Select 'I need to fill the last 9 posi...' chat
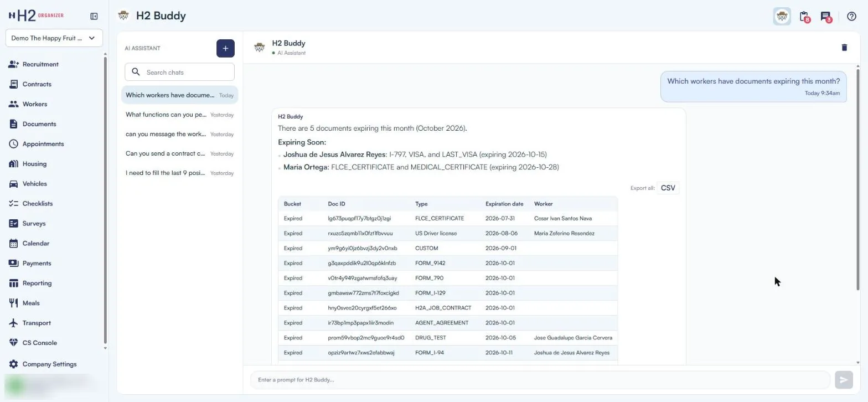Image resolution: width=868 pixels, height=402 pixels. click(180, 173)
